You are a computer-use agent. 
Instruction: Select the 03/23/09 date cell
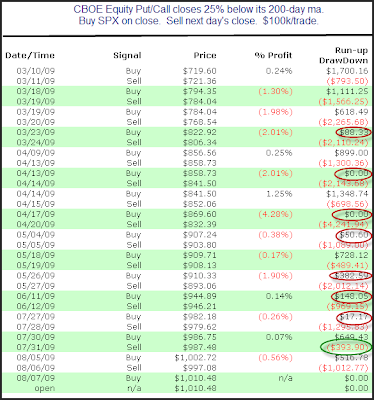pyautogui.click(x=36, y=132)
